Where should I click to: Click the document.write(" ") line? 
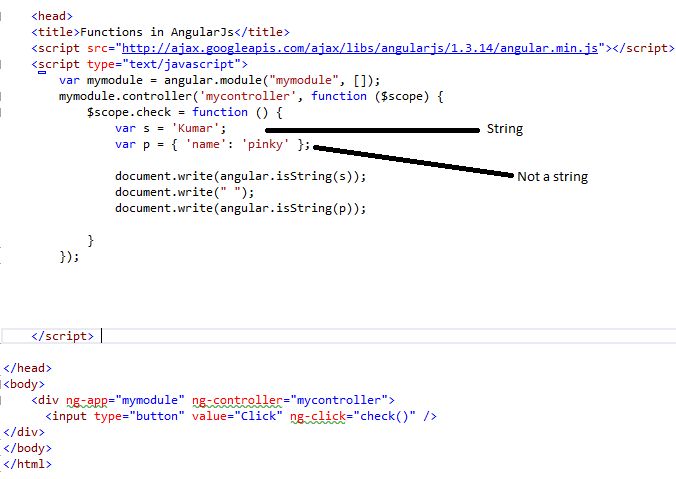pyautogui.click(x=185, y=192)
